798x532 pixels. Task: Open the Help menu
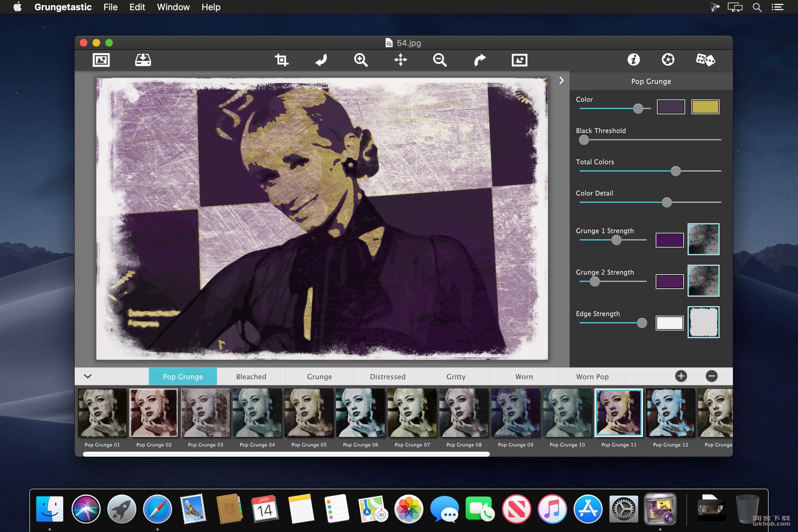point(211,7)
